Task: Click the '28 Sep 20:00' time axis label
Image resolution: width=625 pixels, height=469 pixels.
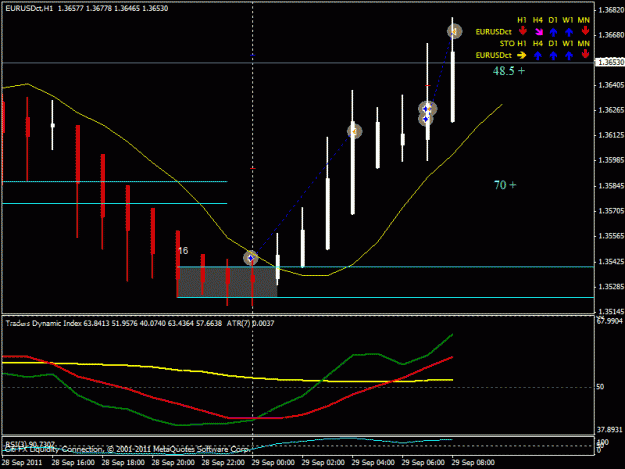Action: point(173,463)
